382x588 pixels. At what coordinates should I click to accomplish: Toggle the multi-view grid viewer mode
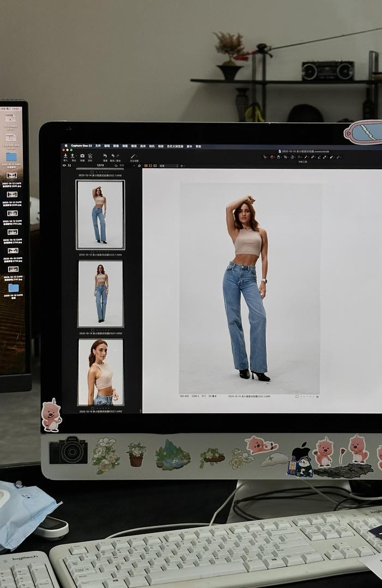point(147,166)
